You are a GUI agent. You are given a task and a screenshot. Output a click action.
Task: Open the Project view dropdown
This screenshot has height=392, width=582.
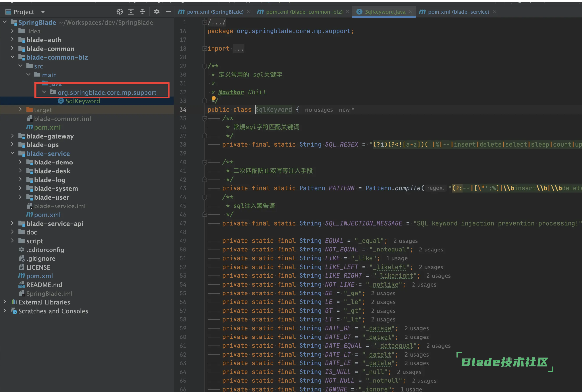click(43, 12)
